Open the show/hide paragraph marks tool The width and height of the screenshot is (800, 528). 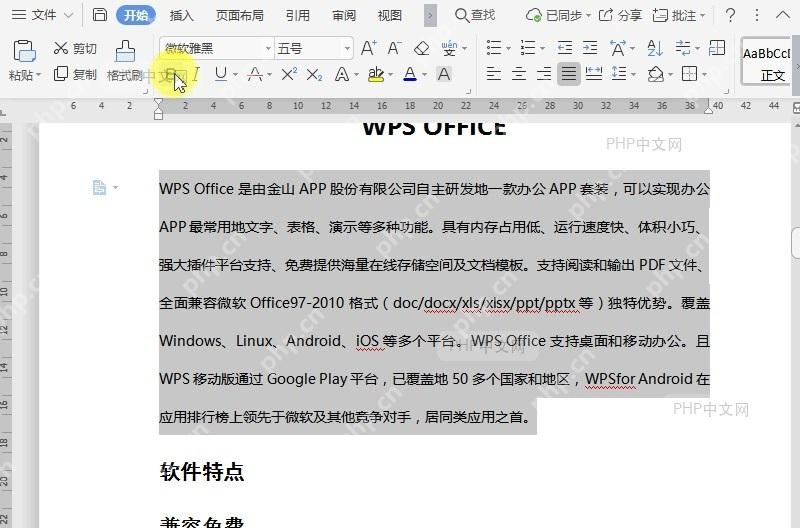[683, 48]
